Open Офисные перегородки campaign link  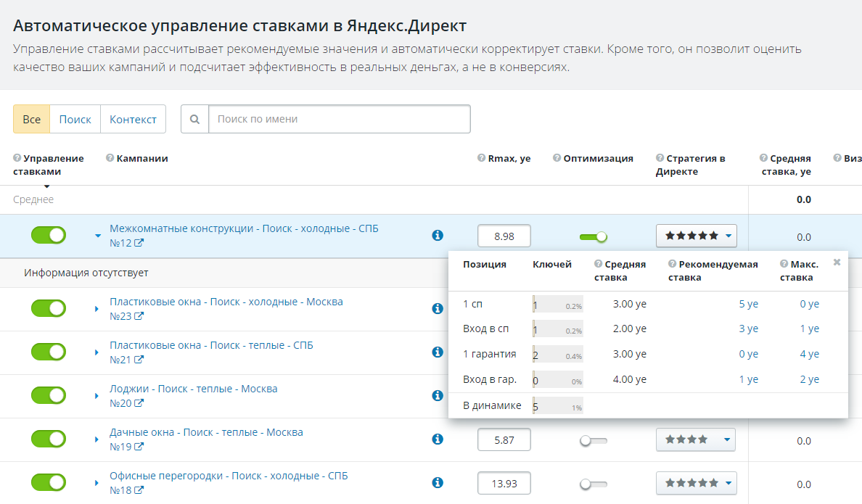pyautogui.click(x=229, y=476)
